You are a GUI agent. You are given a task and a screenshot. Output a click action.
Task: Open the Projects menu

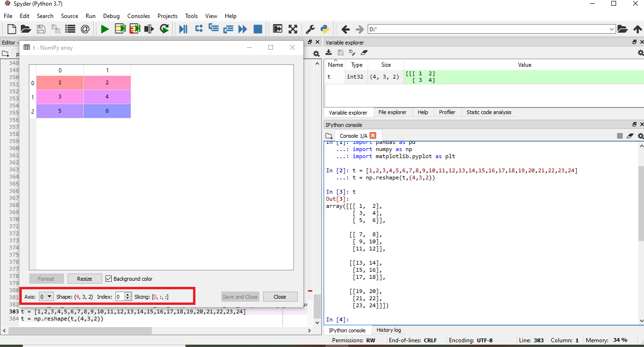pyautogui.click(x=168, y=16)
